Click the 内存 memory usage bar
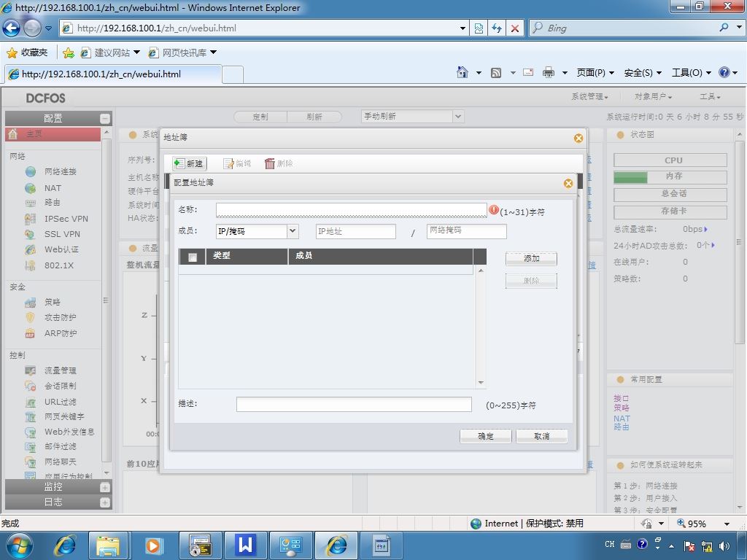This screenshot has width=747, height=560. [x=670, y=177]
